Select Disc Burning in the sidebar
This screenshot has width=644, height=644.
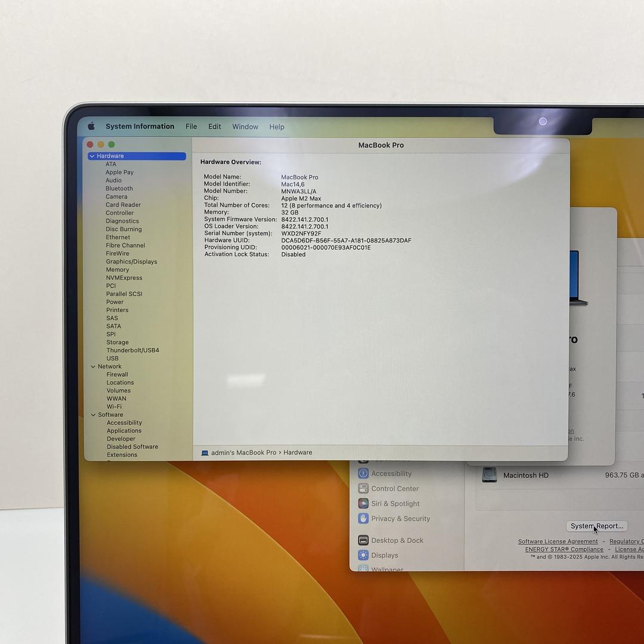tap(123, 229)
